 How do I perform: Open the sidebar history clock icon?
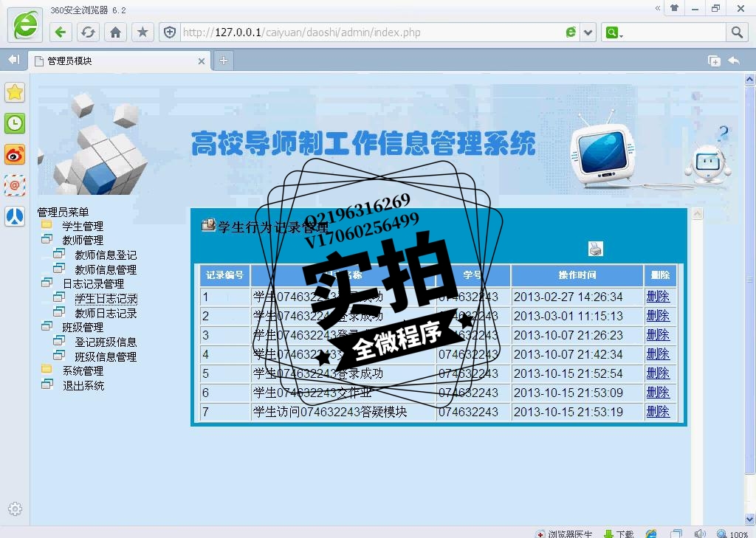pyautogui.click(x=15, y=123)
